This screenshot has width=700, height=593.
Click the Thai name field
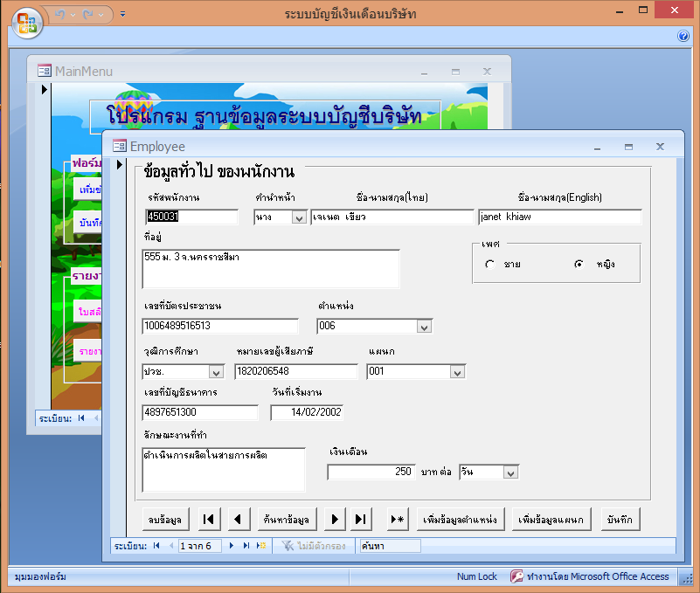tap(392, 217)
